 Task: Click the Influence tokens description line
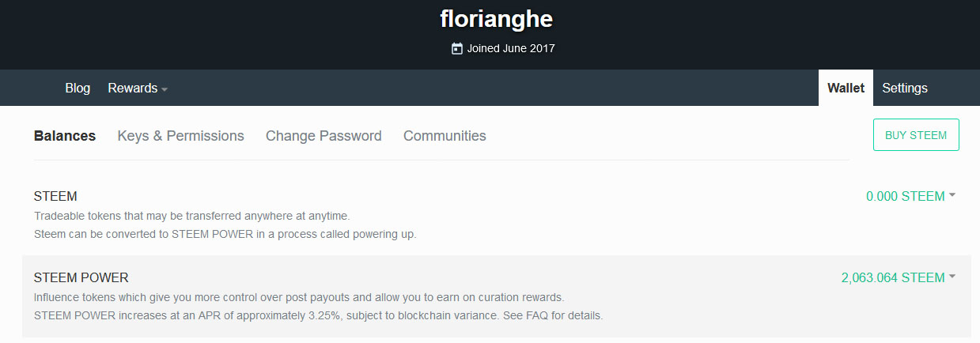298,297
